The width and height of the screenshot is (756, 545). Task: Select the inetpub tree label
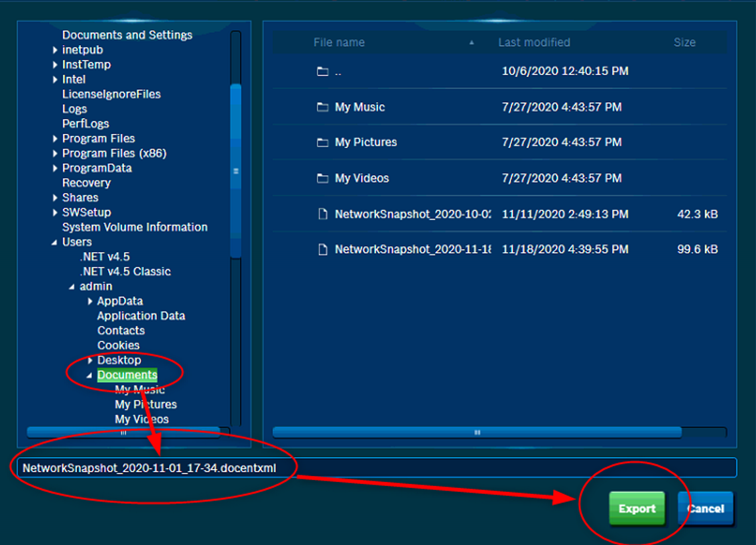point(83,50)
